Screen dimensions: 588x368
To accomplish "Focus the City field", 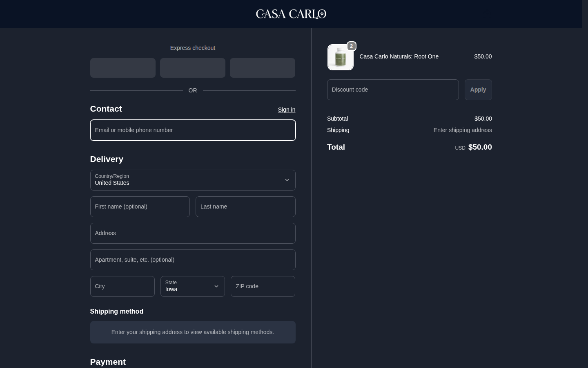I will pyautogui.click(x=122, y=286).
